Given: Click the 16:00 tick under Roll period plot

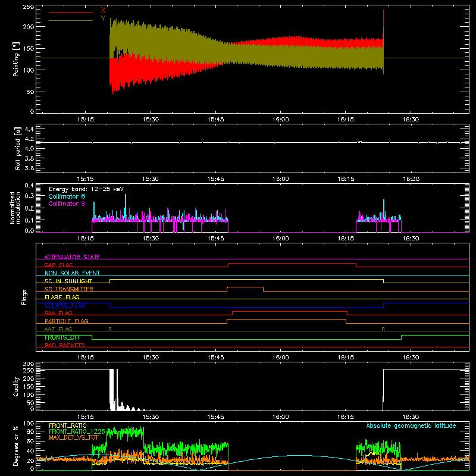Looking at the screenshot, I should pos(280,179).
